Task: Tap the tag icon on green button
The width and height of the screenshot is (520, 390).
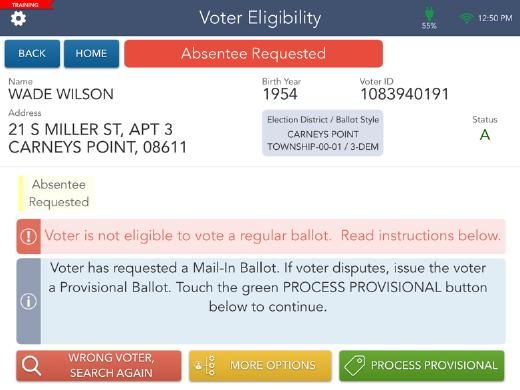Action: click(x=355, y=365)
